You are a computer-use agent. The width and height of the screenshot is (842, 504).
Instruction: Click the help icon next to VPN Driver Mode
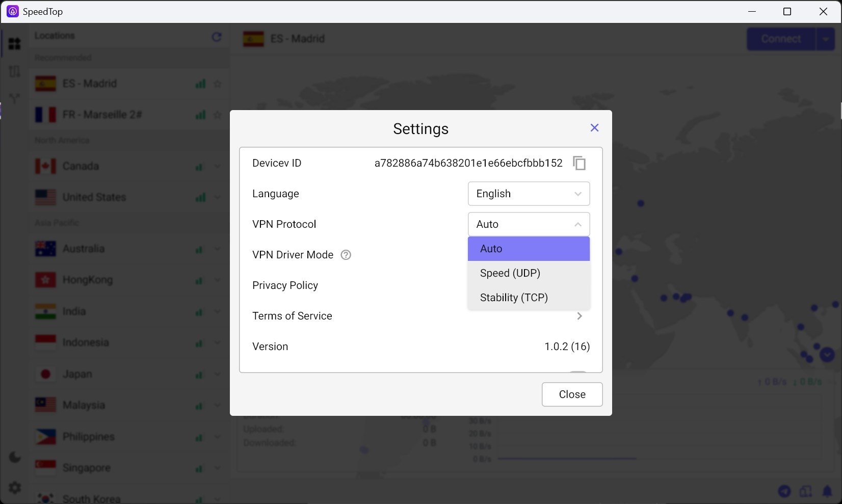tap(346, 255)
